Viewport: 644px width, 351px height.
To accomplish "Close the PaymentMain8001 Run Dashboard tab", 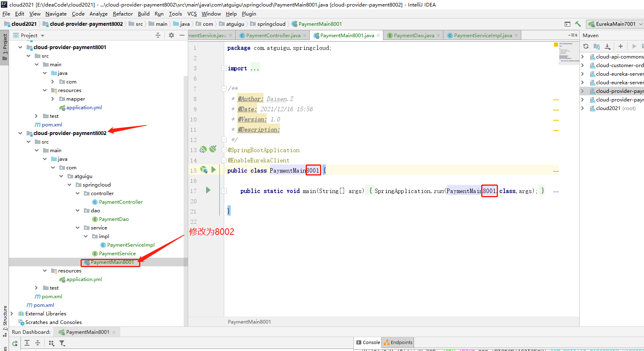I will 114,332.
